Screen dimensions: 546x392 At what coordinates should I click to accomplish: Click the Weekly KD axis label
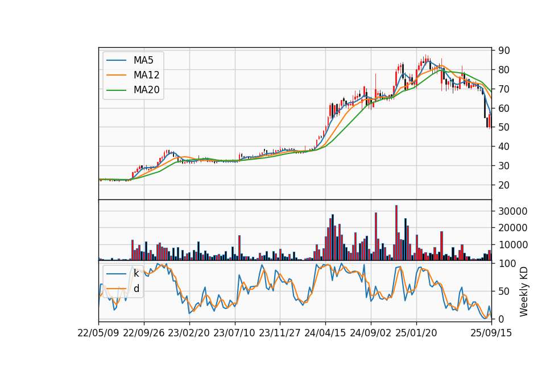tap(523, 291)
